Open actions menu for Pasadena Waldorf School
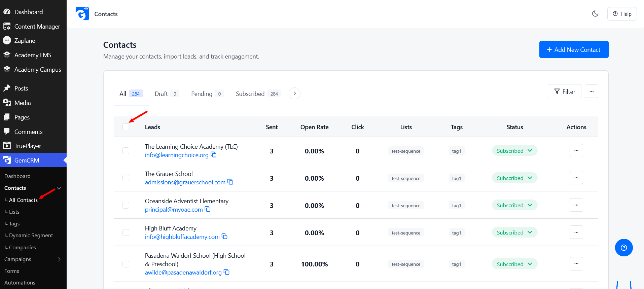Viewport: 644px width, 289px height. coord(576,264)
